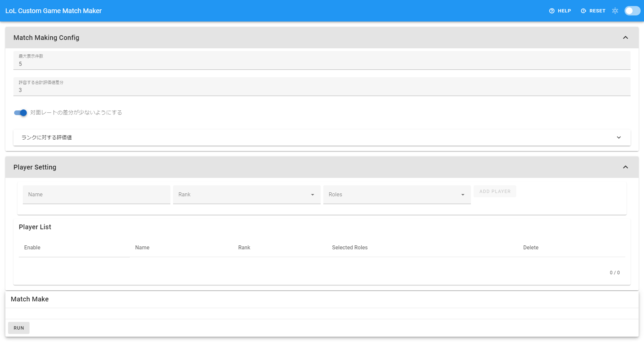Click the LoL Custom Game Match Maker title
644x342 pixels.
point(54,10)
